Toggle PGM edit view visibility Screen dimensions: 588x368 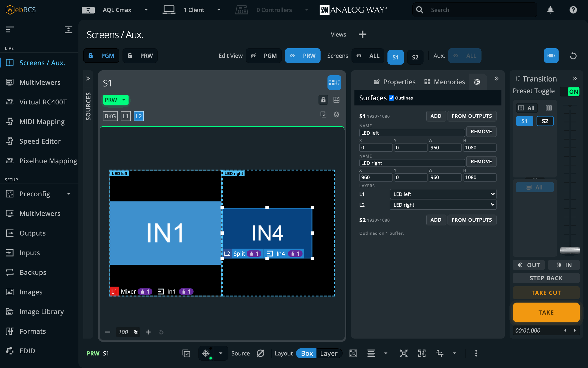point(264,56)
